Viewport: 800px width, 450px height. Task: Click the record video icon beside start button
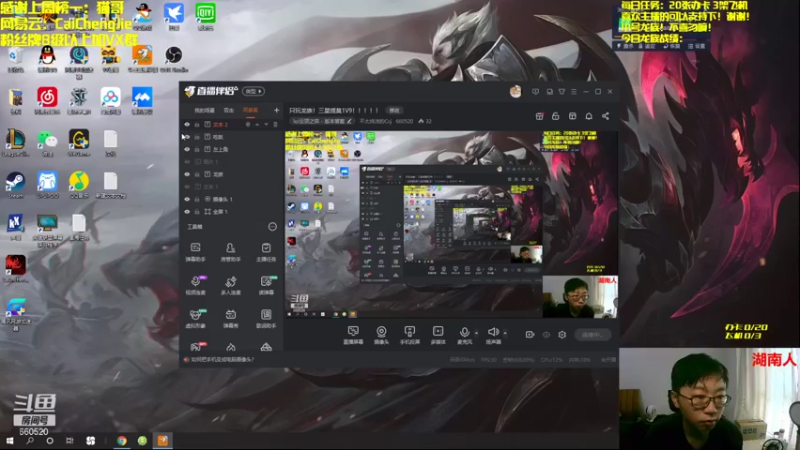pyautogui.click(x=530, y=335)
